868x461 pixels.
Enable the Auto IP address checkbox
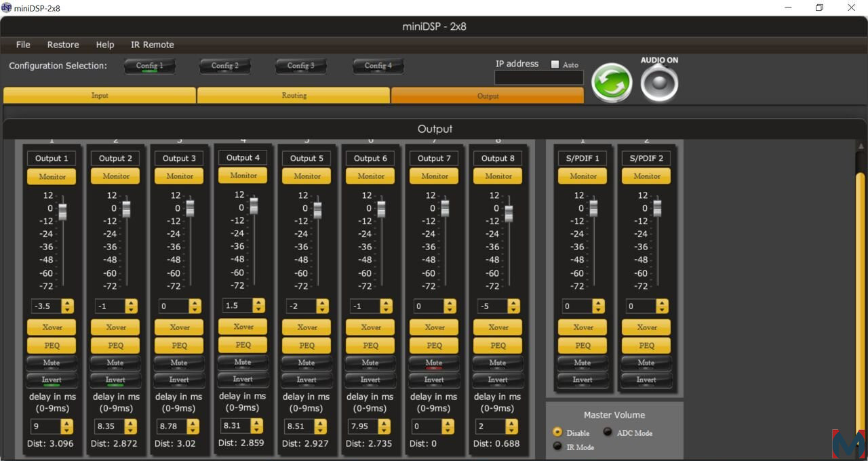tap(555, 64)
